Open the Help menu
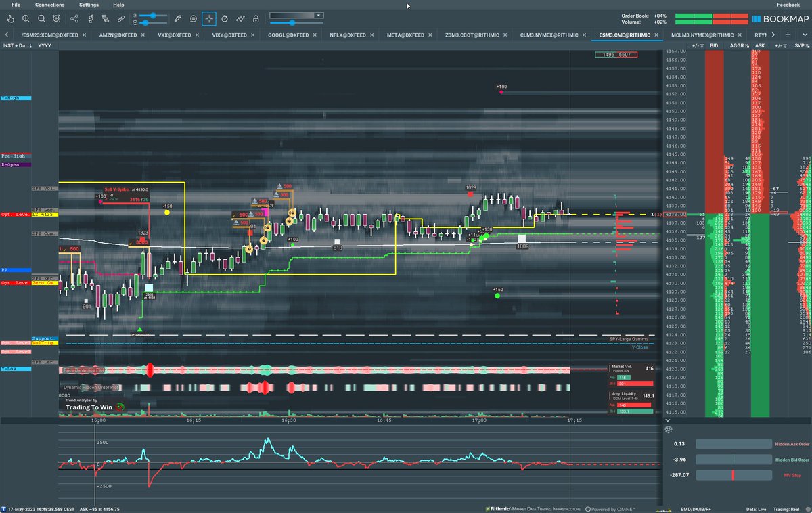 click(x=118, y=5)
